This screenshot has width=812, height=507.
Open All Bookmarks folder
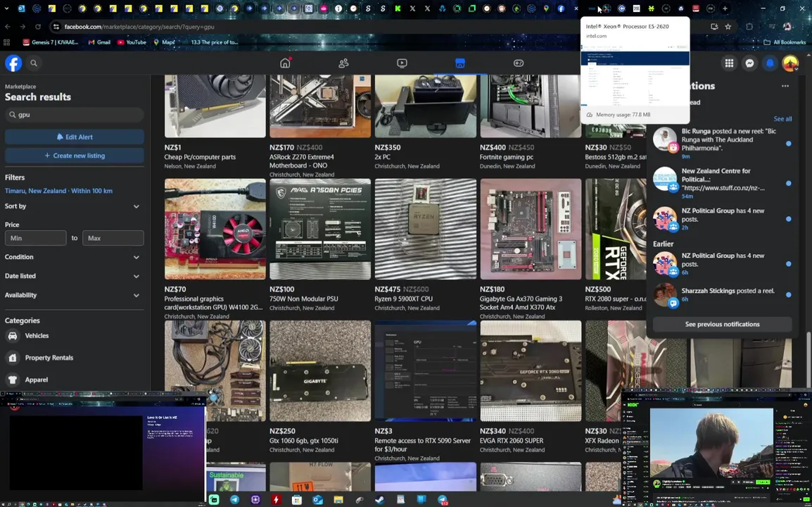click(x=785, y=42)
